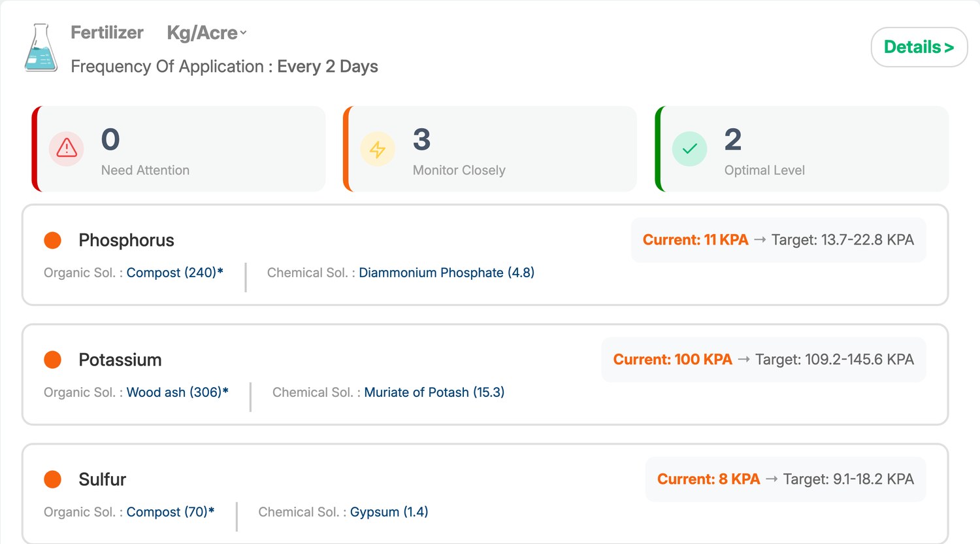Open Compost (70) link under Sulfur
The width and height of the screenshot is (980, 544).
pos(170,512)
